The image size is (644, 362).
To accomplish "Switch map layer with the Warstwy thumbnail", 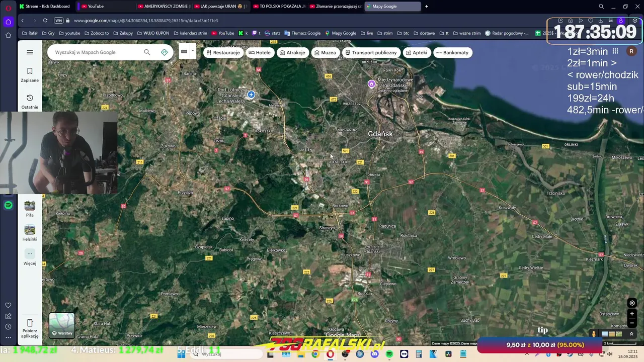I will (62, 325).
